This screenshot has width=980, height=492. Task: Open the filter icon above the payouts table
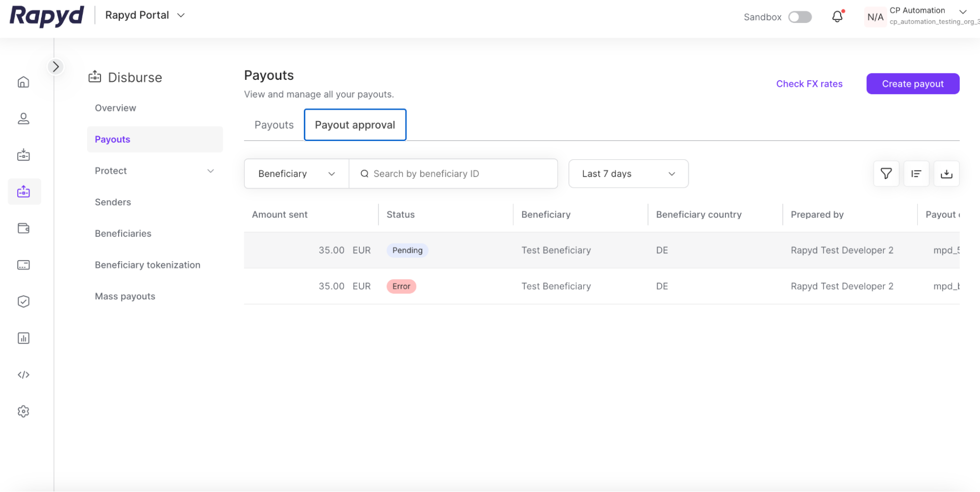[x=885, y=173]
